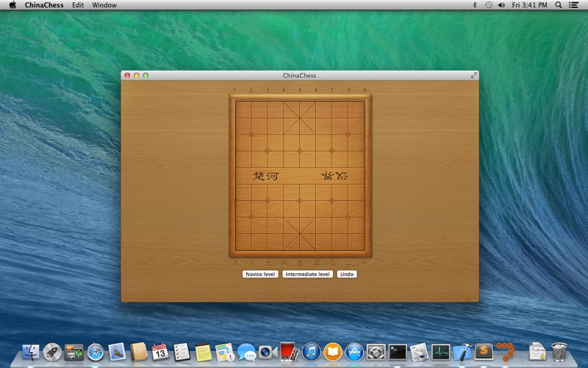The height and width of the screenshot is (368, 588).
Task: Open the Window menu
Action: pos(104,5)
